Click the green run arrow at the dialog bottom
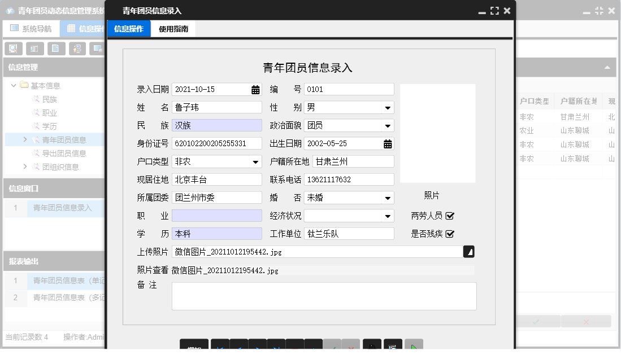Viewport: 621px width, 364px height. click(414, 345)
